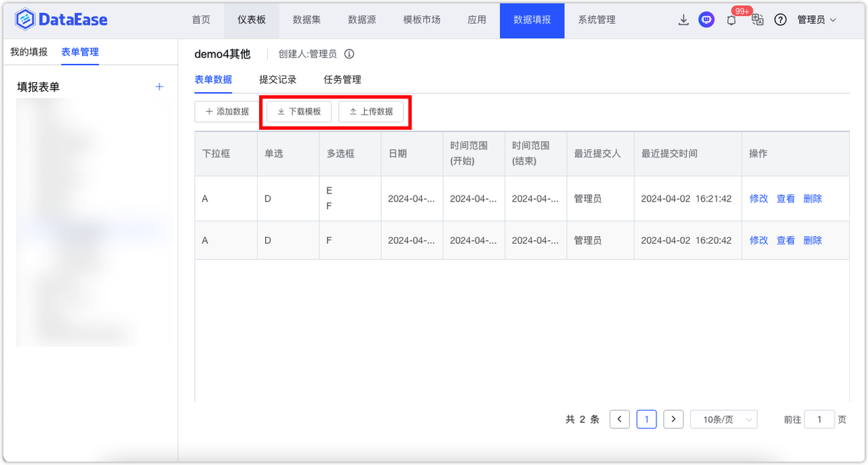Screen dimensions: 868x465
Task: Select the 表单数据 tab
Action: click(213, 79)
